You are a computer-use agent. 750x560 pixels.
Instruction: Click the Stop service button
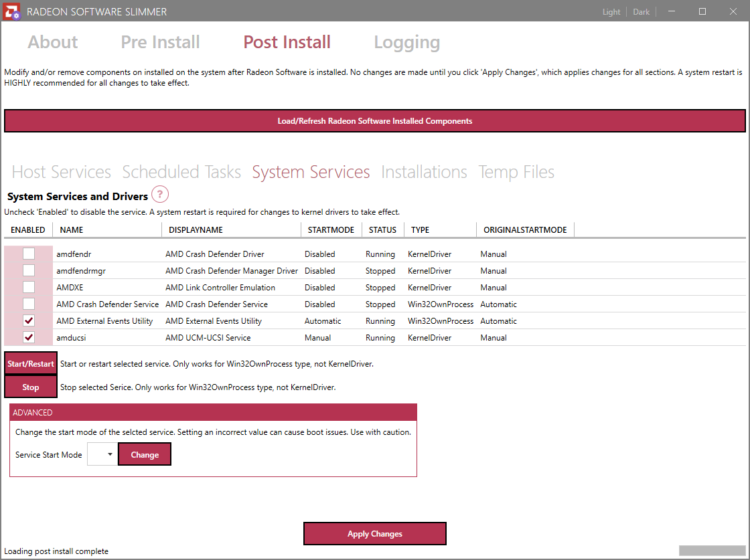[31, 387]
